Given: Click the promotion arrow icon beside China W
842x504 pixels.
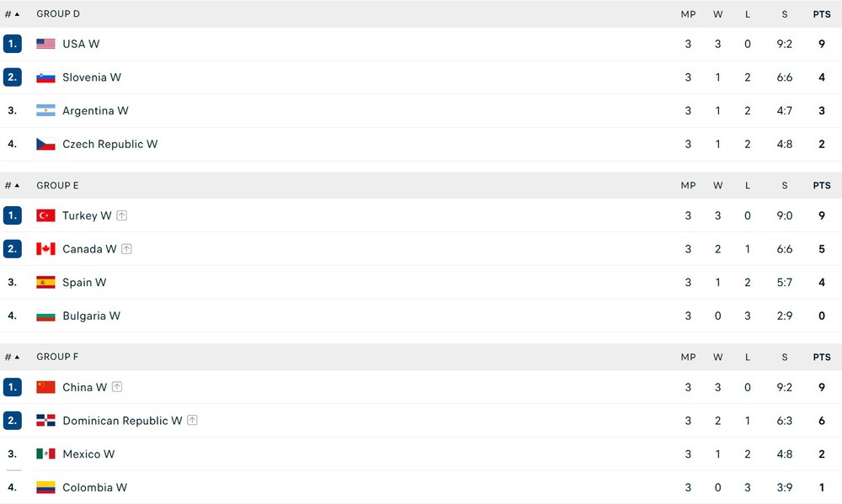Looking at the screenshot, I should pyautogui.click(x=117, y=387).
